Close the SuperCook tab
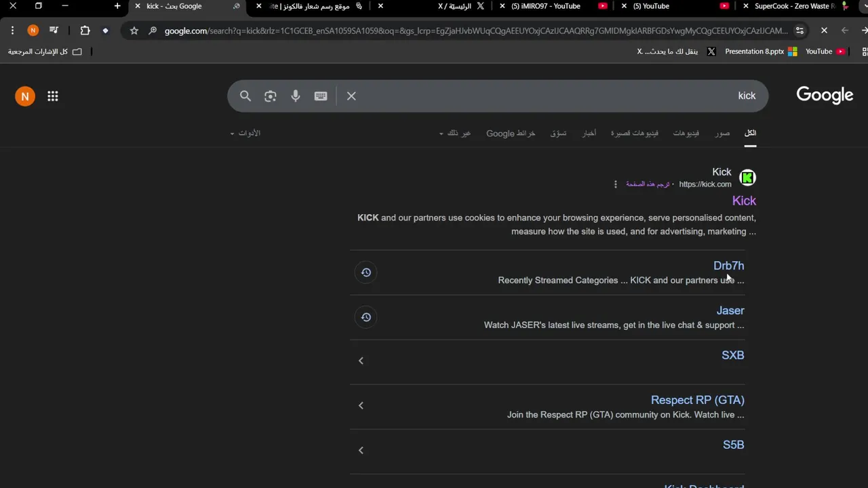Viewport: 868px width, 488px height. coord(746,6)
